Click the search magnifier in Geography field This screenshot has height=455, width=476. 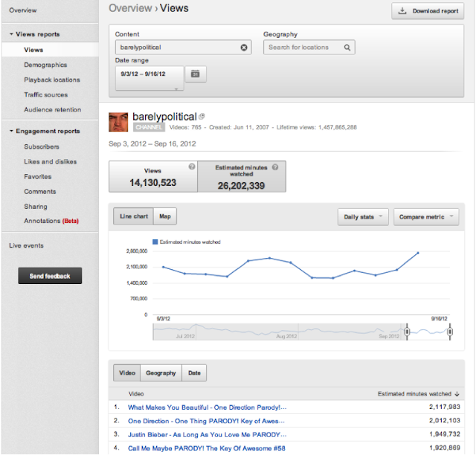coord(347,48)
